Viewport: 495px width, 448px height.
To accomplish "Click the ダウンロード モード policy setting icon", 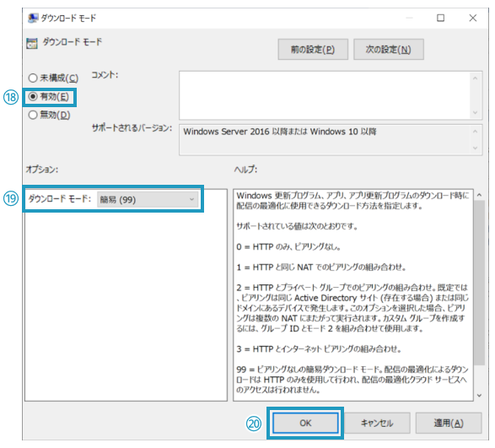I will coord(32,43).
